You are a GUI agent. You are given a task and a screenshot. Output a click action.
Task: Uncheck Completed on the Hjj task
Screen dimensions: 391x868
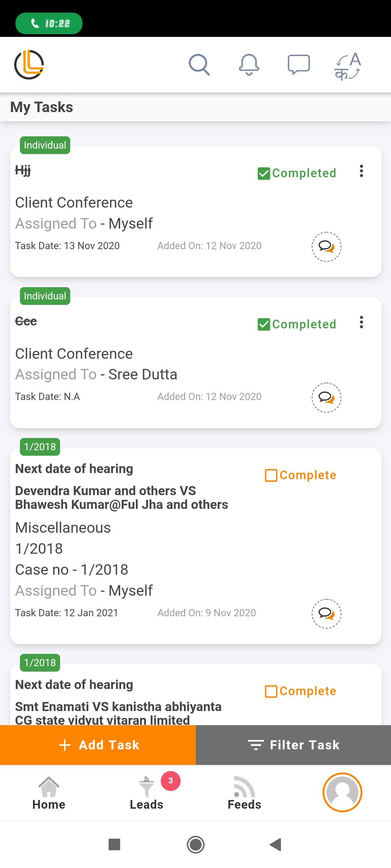point(264,174)
